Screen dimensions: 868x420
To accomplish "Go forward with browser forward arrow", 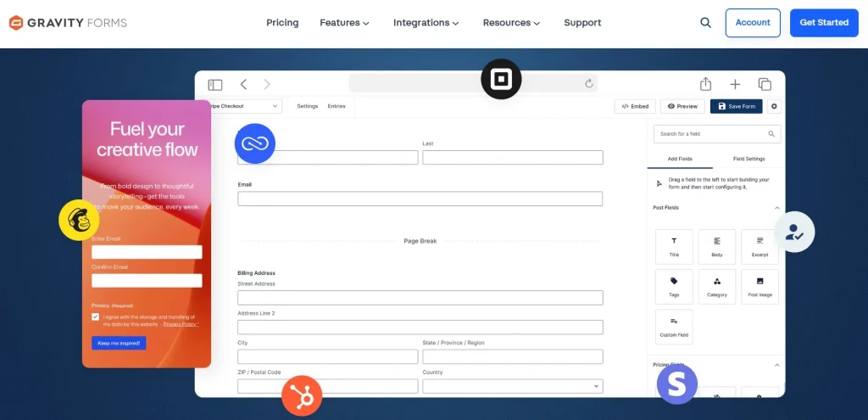I will click(x=267, y=84).
